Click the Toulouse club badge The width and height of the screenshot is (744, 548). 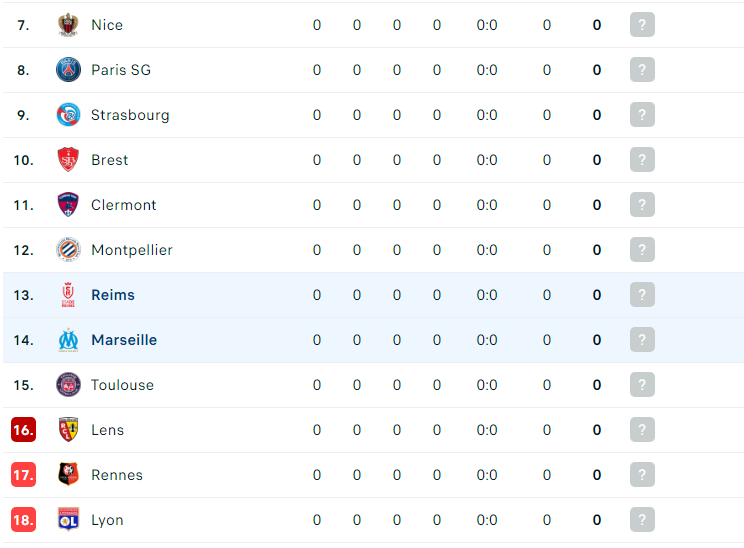tap(68, 385)
